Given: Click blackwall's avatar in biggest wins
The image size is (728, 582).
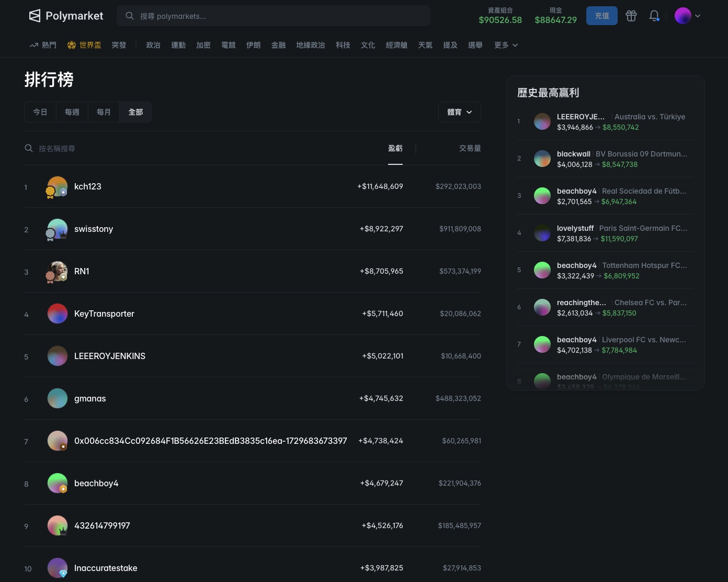Looking at the screenshot, I should [x=542, y=159].
